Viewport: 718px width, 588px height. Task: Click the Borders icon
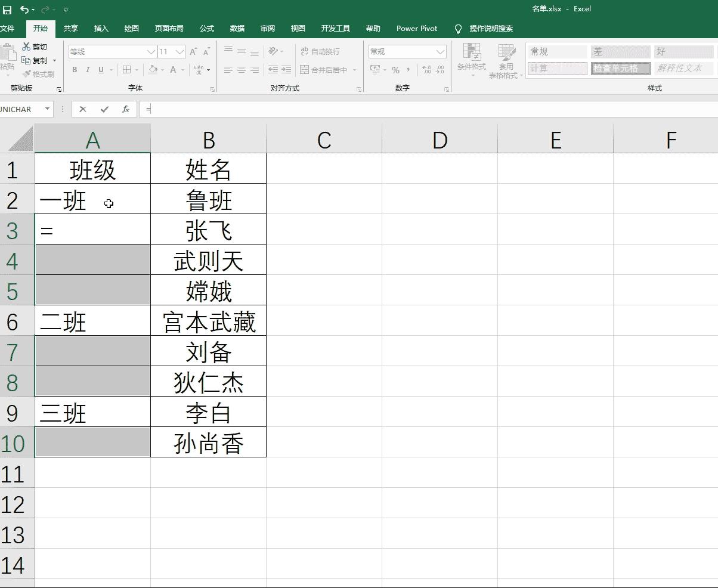(126, 70)
